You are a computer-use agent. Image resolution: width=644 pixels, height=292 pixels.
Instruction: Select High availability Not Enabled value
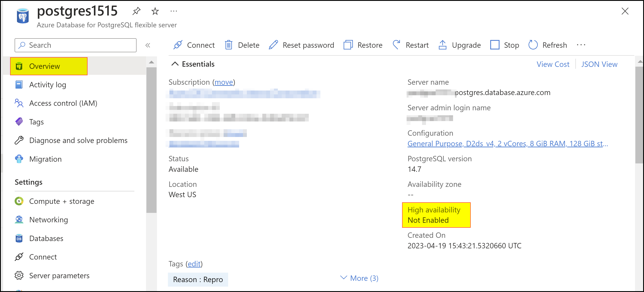pos(428,220)
